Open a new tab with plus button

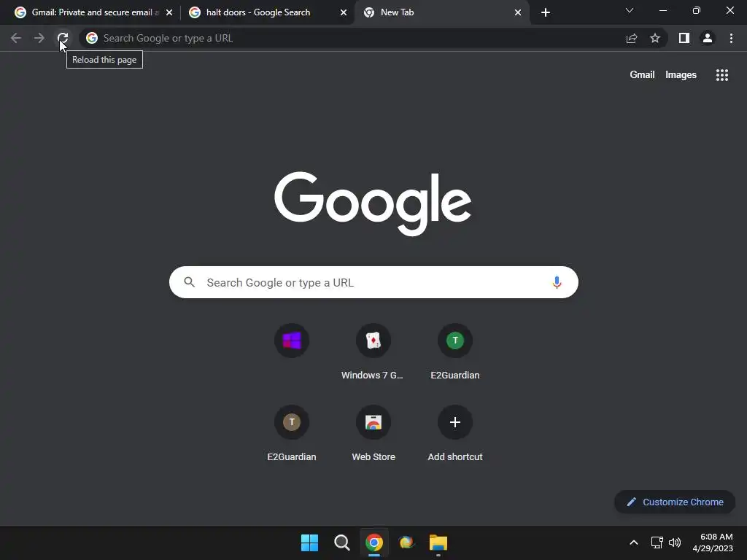[x=546, y=12]
